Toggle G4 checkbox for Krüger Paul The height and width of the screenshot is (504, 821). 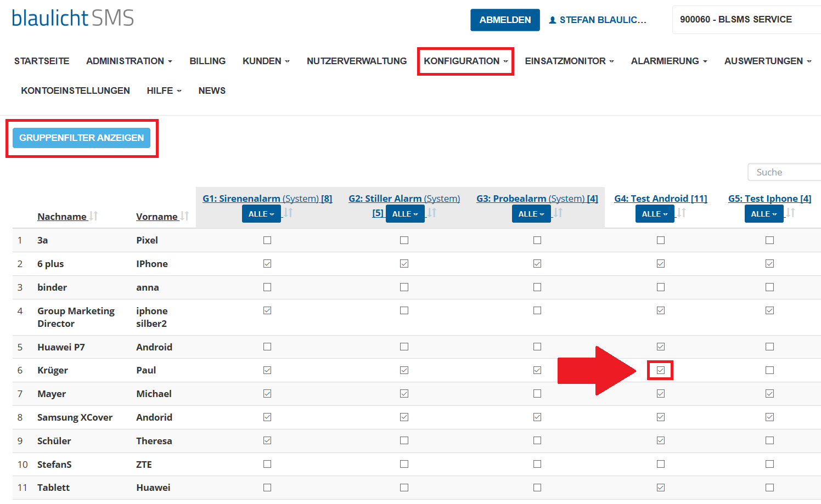point(661,370)
